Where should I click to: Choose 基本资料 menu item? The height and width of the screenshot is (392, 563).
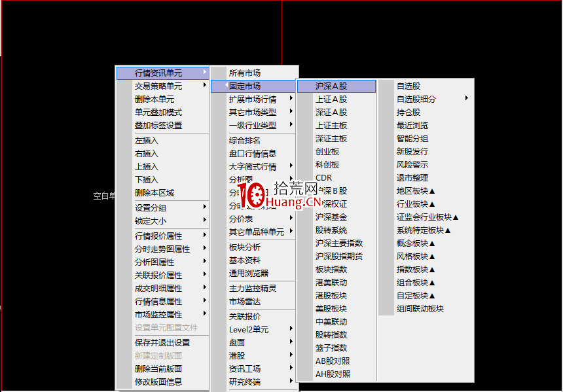pyautogui.click(x=253, y=260)
